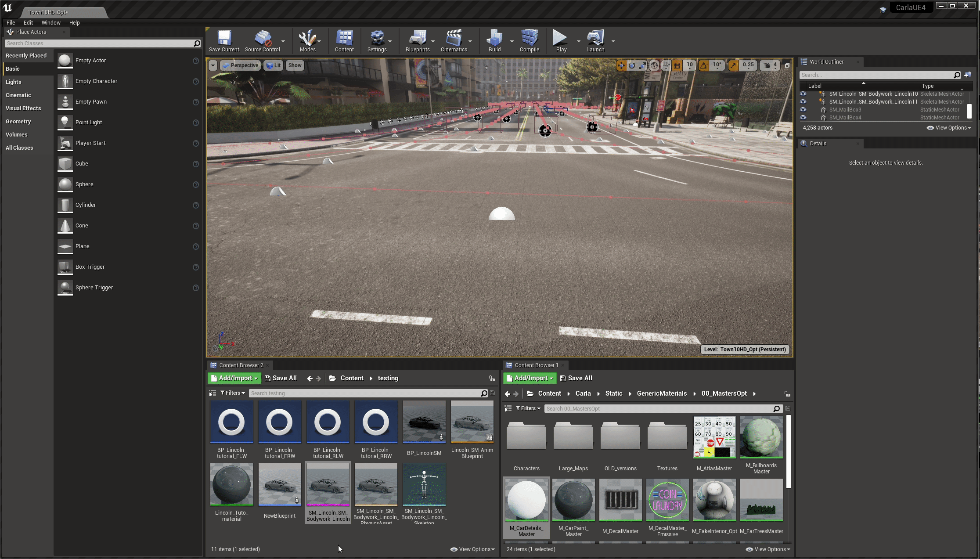The height and width of the screenshot is (559, 980).
Task: Click the Save Current toolbar icon
Action: click(223, 40)
